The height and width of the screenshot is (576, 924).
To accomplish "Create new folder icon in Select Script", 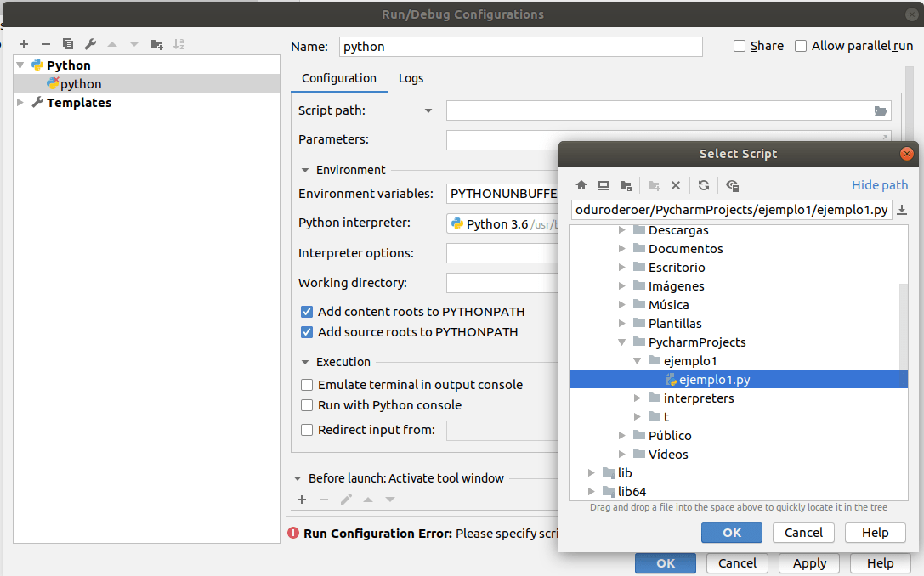I will click(654, 185).
